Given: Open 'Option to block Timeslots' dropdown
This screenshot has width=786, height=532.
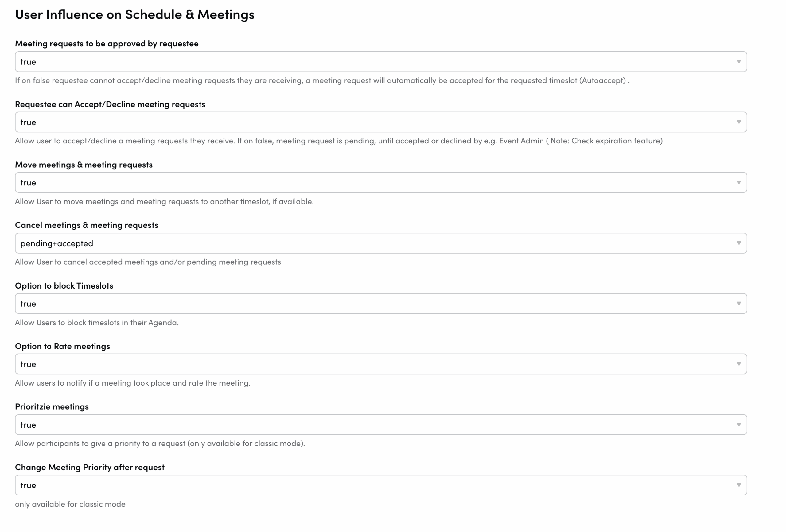Looking at the screenshot, I should pyautogui.click(x=381, y=304).
